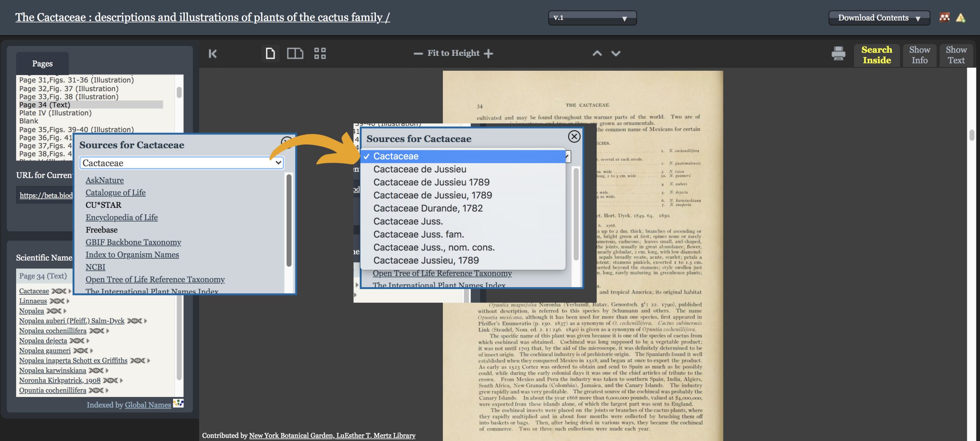Select Cactaceae Jussieu, 1789 option
This screenshot has width=980, height=441.
[463, 260]
